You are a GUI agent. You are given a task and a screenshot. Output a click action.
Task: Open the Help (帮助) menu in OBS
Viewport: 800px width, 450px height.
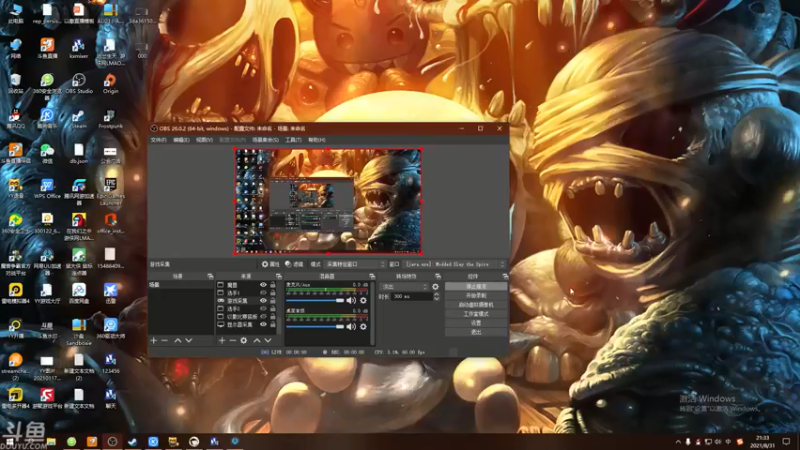pos(316,140)
